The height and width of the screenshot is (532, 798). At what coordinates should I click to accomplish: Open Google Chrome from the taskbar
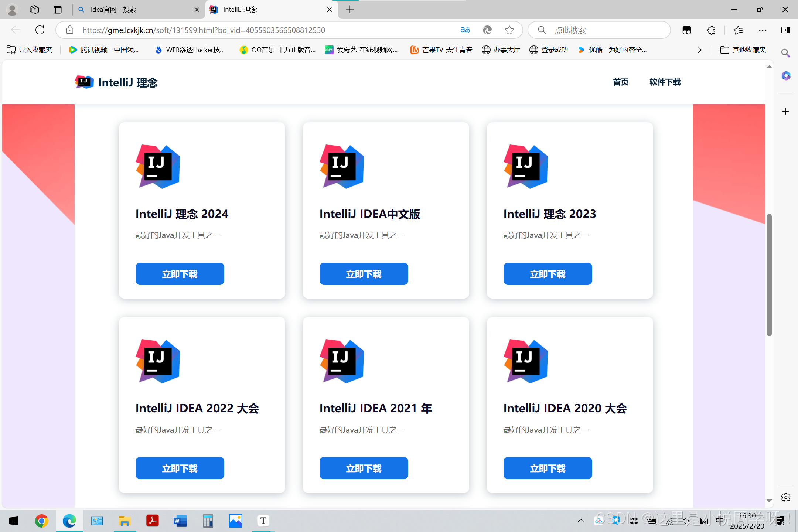41,521
